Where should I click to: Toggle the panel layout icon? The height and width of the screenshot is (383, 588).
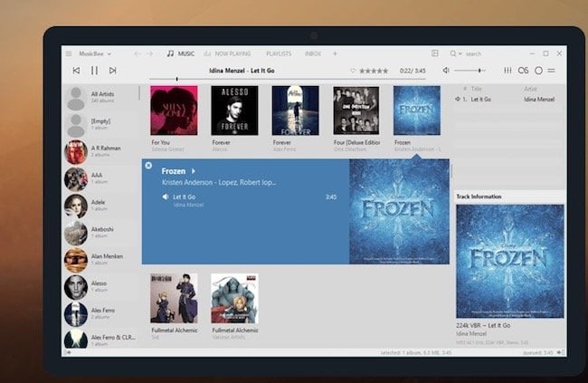[x=434, y=53]
